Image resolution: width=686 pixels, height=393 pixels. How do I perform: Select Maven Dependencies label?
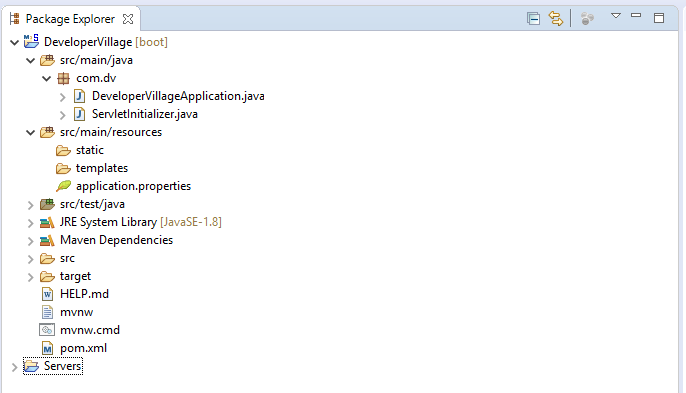[116, 240]
